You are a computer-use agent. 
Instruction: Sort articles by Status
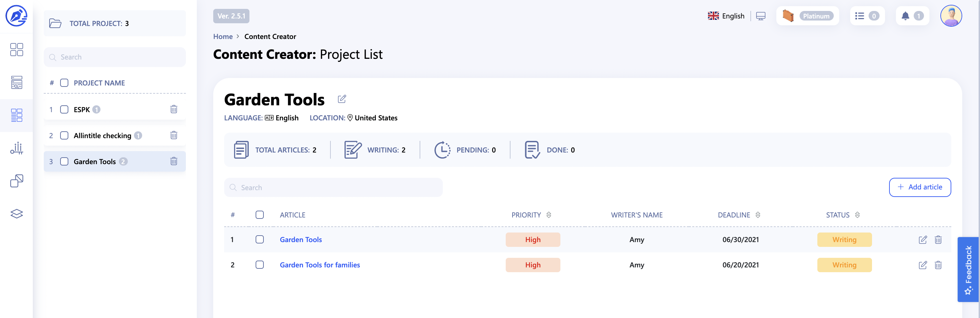point(857,215)
